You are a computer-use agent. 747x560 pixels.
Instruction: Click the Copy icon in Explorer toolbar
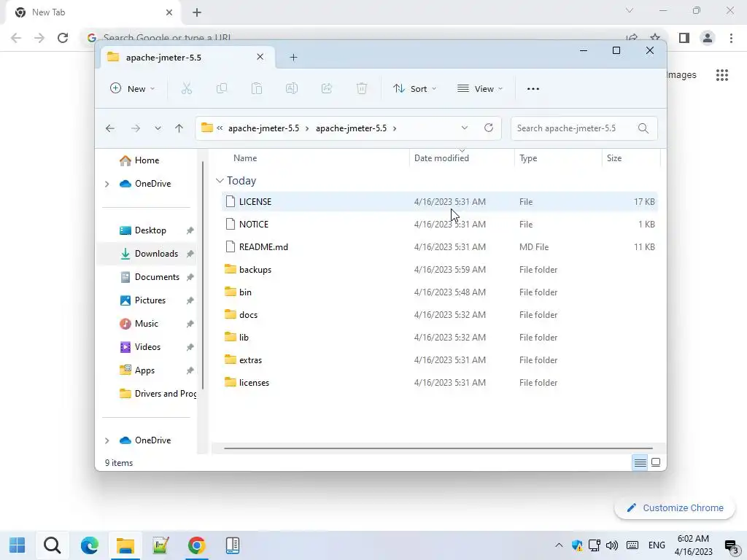coord(222,88)
